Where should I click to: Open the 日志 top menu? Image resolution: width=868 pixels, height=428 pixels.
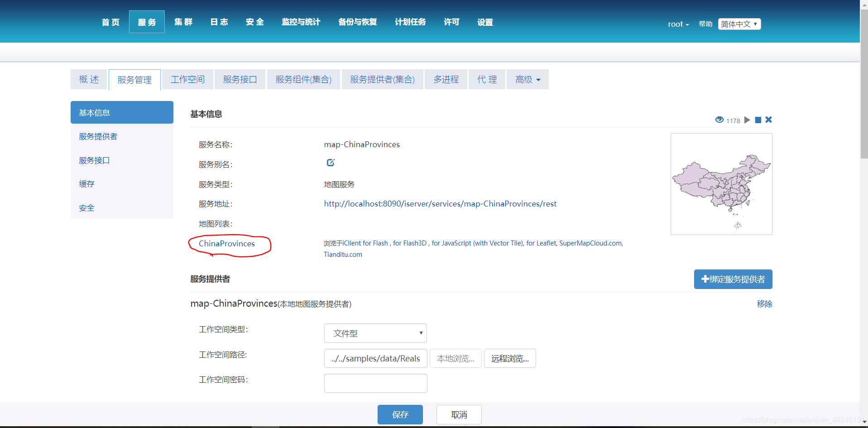tap(219, 22)
